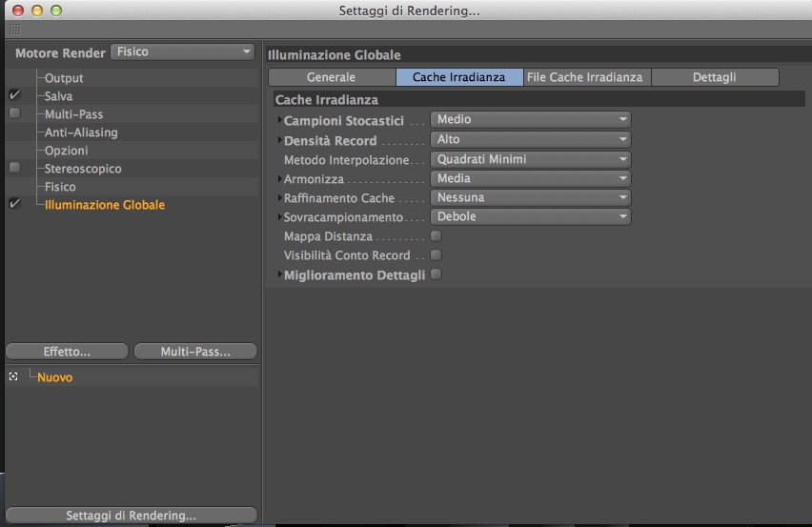Click the Effetto... button
This screenshot has width=812, height=527.
coord(67,352)
